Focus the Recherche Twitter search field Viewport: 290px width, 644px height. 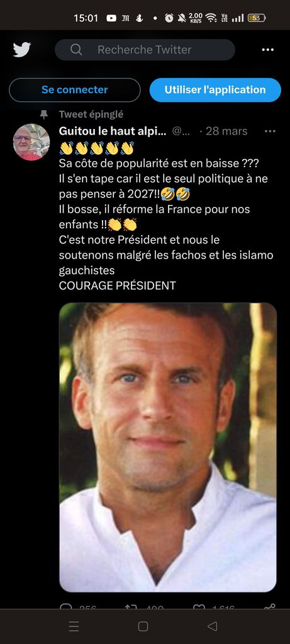tap(145, 50)
